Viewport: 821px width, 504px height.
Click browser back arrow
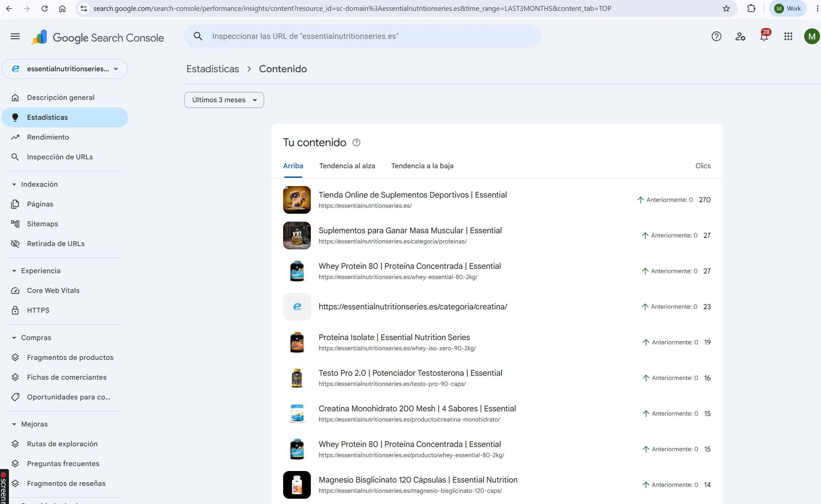point(9,9)
